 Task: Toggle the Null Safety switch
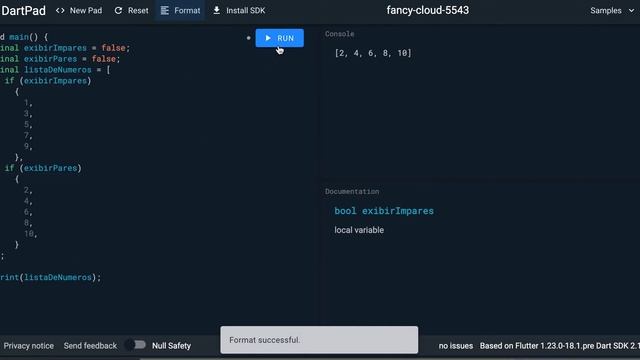[136, 345]
